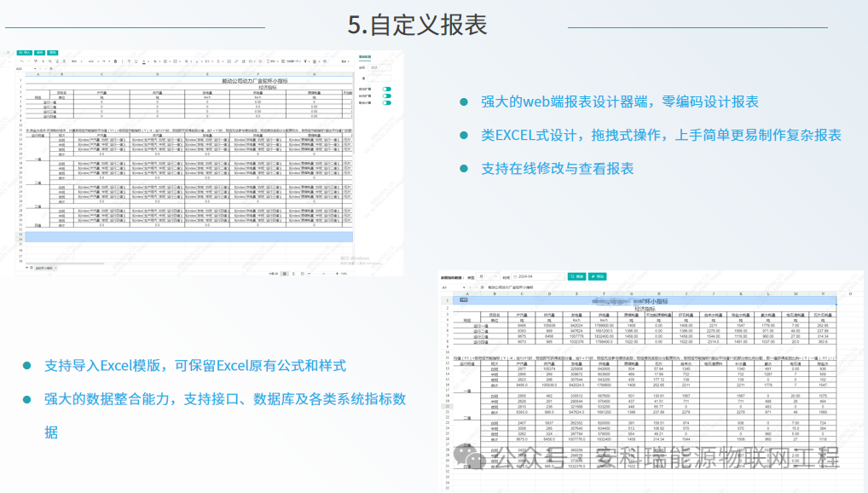The width and height of the screenshot is (868, 493).
Task: Click the 2024-04 date field in report viewer
Action: tap(537, 276)
